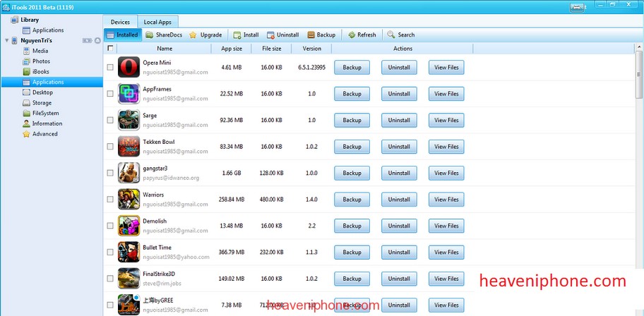Viewport: 644px width, 316px height.
Task: Check the gangstar3 row checkbox
Action: (110, 173)
